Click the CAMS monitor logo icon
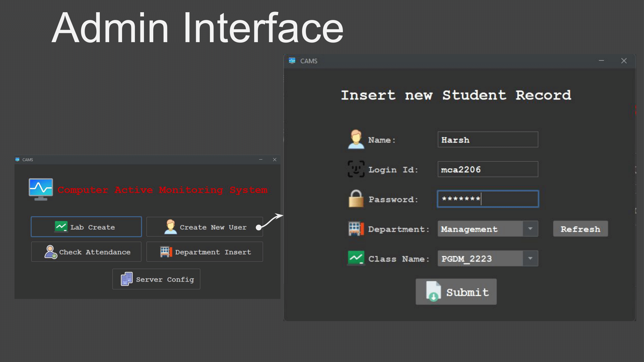The image size is (644, 362). click(x=41, y=189)
